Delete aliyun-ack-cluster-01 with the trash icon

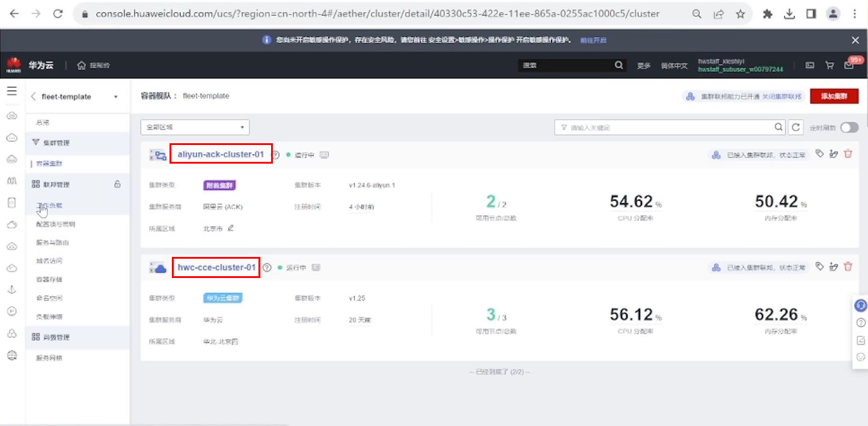pyautogui.click(x=848, y=154)
